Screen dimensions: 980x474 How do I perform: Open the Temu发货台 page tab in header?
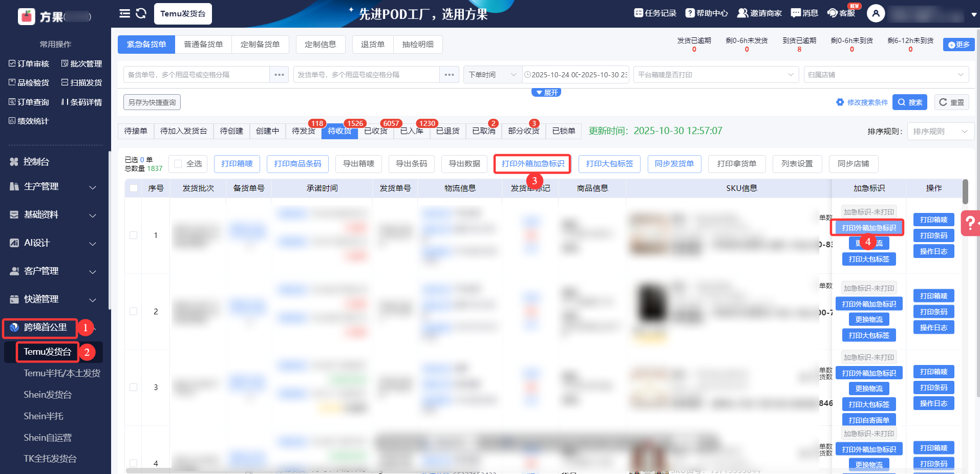183,14
